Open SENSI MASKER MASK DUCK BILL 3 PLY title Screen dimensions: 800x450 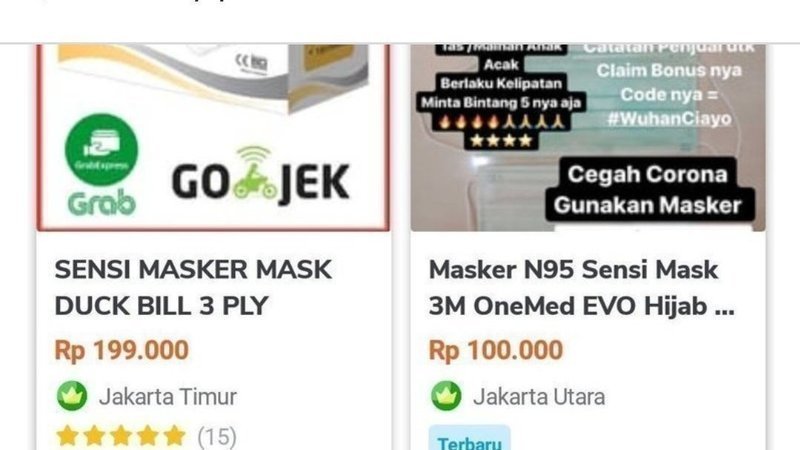click(x=193, y=288)
